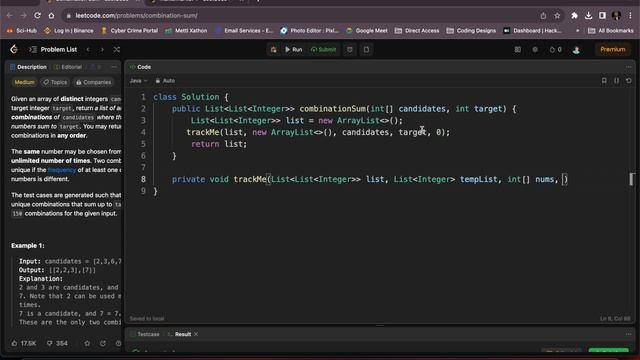The width and height of the screenshot is (640, 360).
Task: Click the streak fire counter showing 0
Action: pyautogui.click(x=556, y=50)
